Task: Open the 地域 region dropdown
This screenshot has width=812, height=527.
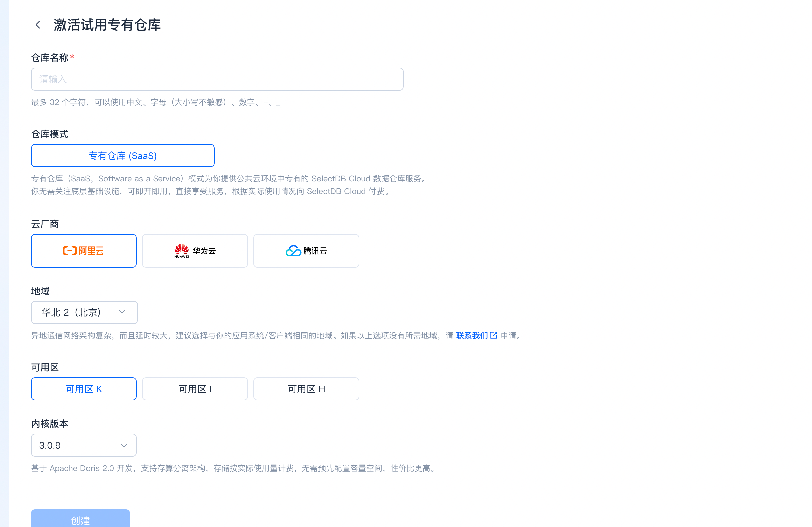Action: (x=84, y=312)
